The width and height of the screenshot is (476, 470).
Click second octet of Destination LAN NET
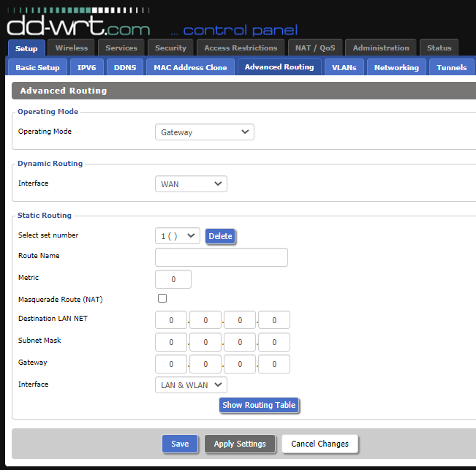point(205,320)
